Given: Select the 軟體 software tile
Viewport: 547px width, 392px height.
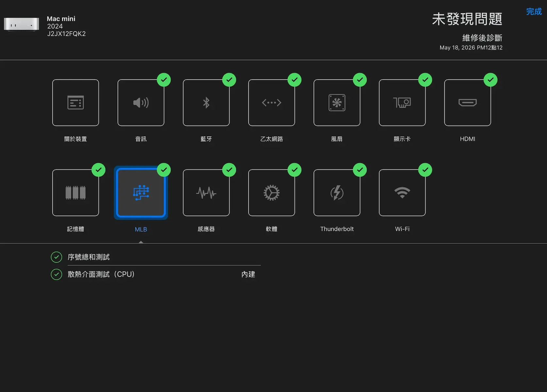Looking at the screenshot, I should pos(272,193).
